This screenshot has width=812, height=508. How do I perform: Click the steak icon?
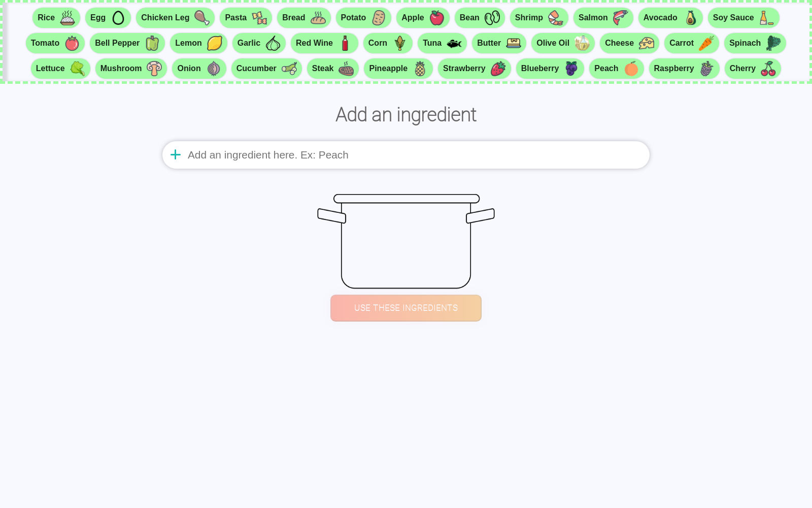pyautogui.click(x=346, y=69)
